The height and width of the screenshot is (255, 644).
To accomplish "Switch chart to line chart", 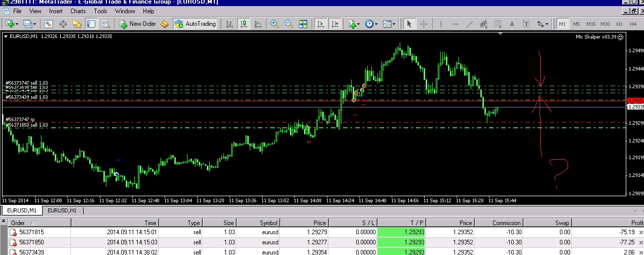I will [x=258, y=23].
